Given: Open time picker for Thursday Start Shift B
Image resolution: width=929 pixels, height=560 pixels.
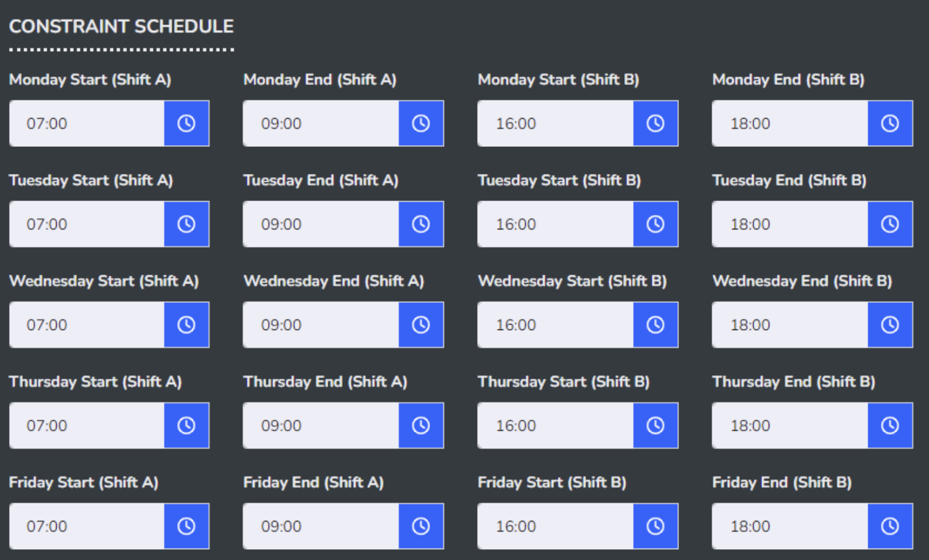Looking at the screenshot, I should (x=655, y=425).
